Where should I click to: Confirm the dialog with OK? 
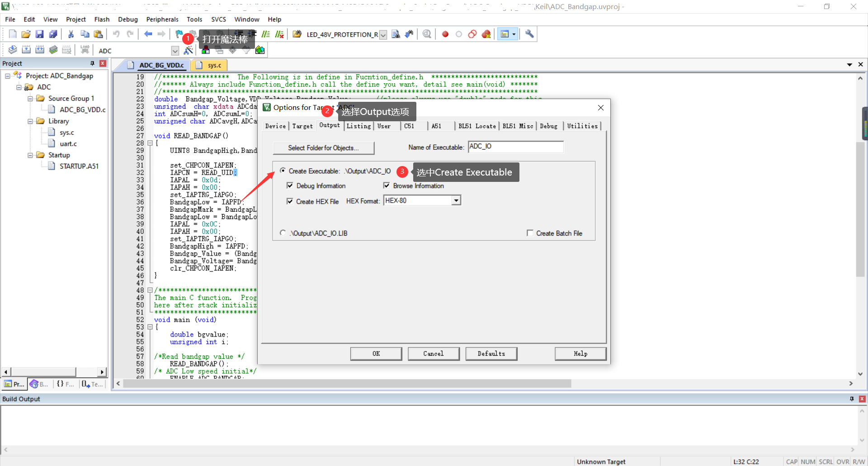coord(376,354)
